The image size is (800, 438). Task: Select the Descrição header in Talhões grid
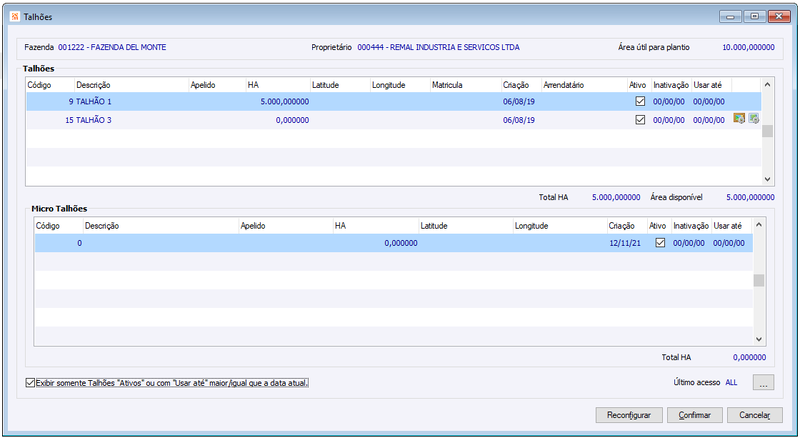[93, 85]
